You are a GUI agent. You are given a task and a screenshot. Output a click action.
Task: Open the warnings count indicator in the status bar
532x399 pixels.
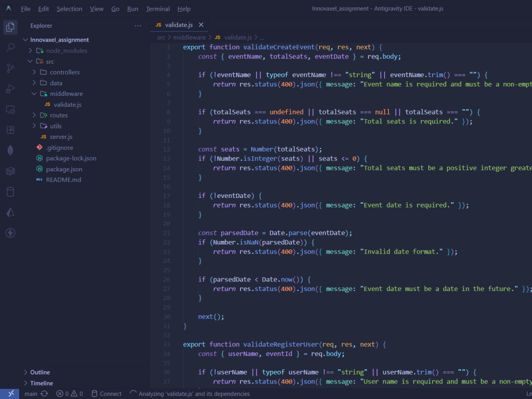77,394
